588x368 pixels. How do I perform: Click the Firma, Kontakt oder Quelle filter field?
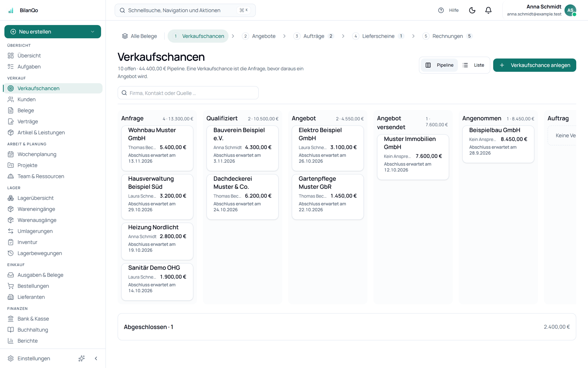pos(188,93)
